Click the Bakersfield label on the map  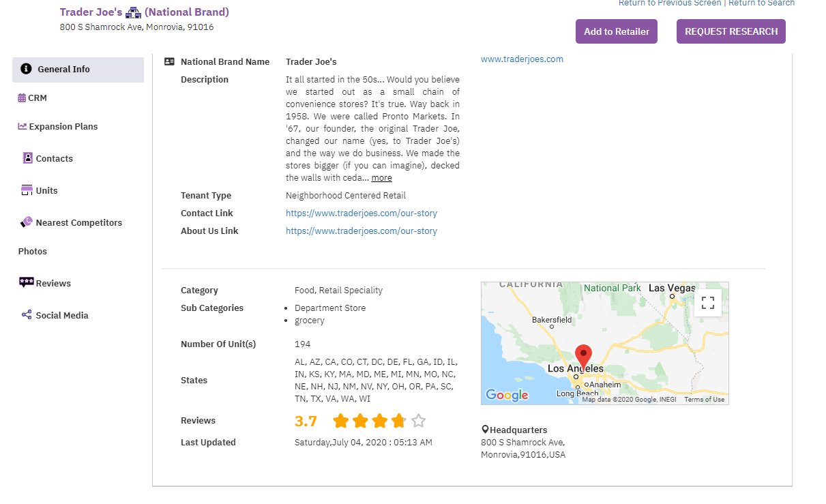tap(552, 319)
